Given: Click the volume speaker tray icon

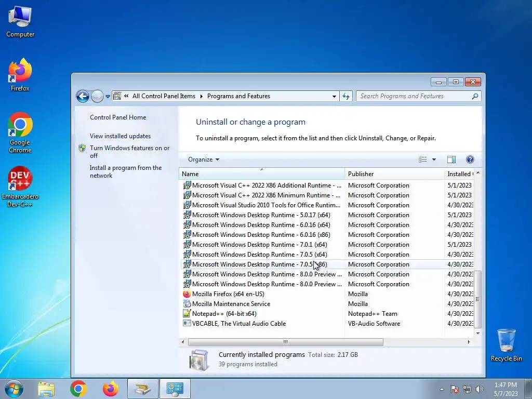Looking at the screenshot, I should click(x=480, y=389).
